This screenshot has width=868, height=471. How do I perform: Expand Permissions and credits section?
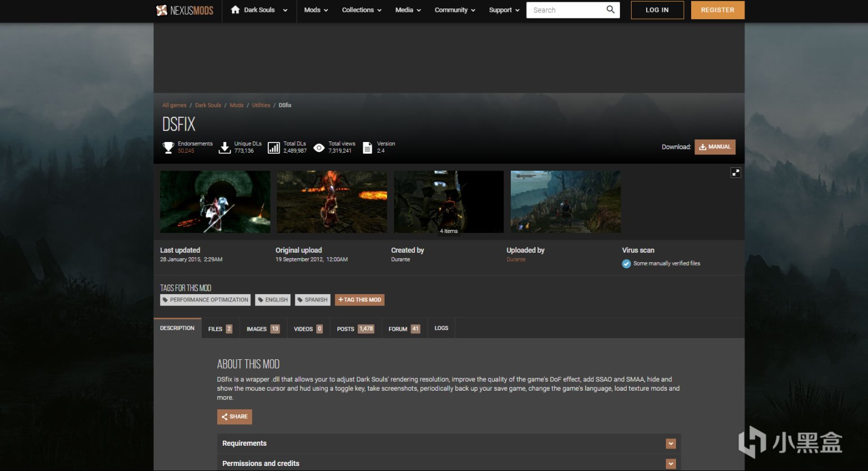449,463
